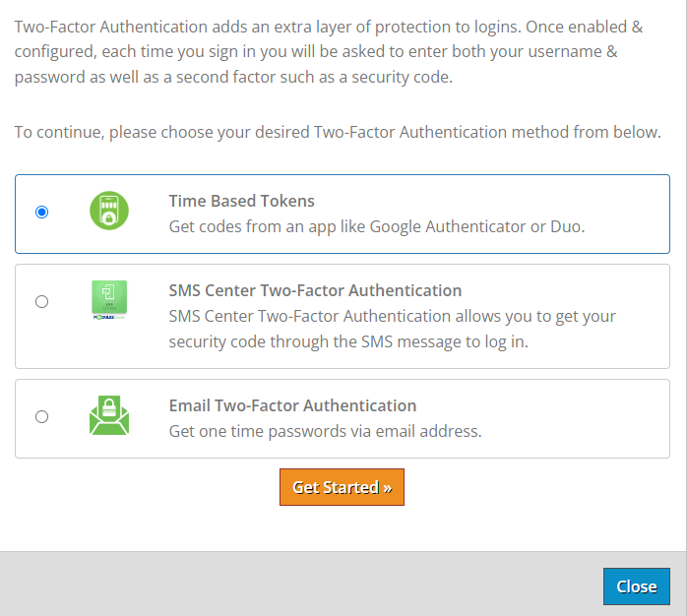Select the Time Based Tokens radio button
Screen dimensions: 687x616
41,212
